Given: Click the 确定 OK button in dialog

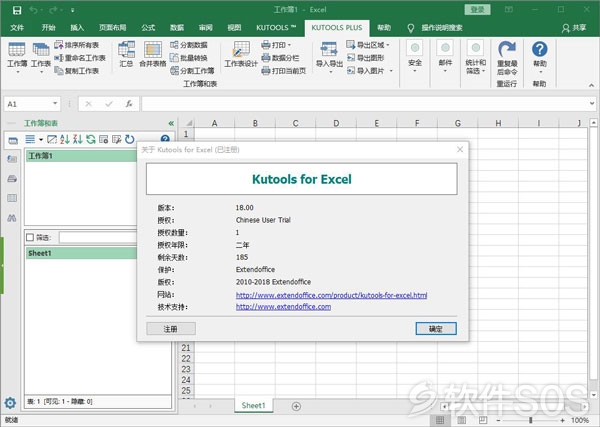Looking at the screenshot, I should coord(436,329).
